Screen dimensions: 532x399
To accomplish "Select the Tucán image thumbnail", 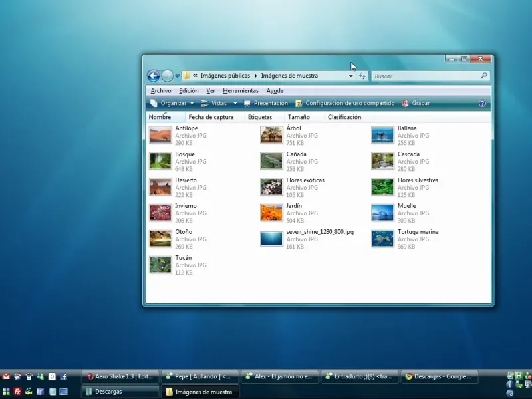I will (x=160, y=265).
